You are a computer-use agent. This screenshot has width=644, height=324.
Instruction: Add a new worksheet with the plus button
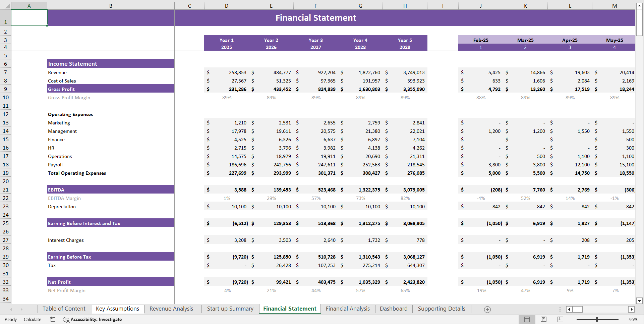pyautogui.click(x=487, y=309)
